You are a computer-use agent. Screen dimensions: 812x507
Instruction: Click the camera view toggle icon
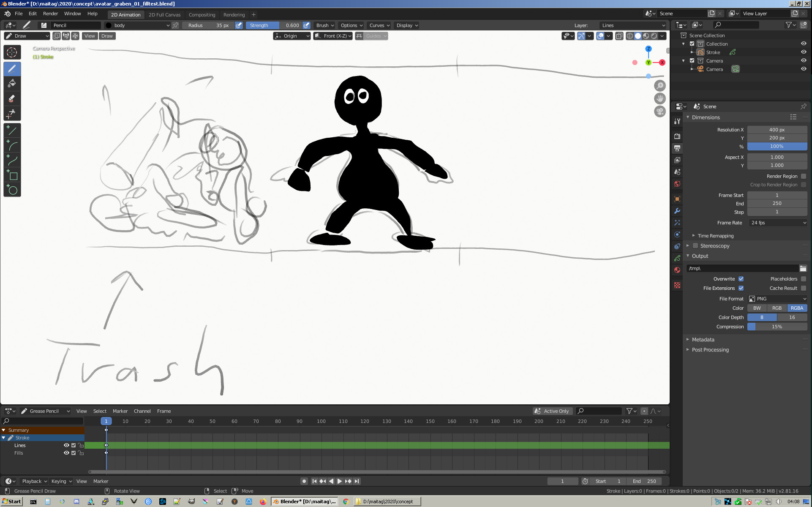659,112
